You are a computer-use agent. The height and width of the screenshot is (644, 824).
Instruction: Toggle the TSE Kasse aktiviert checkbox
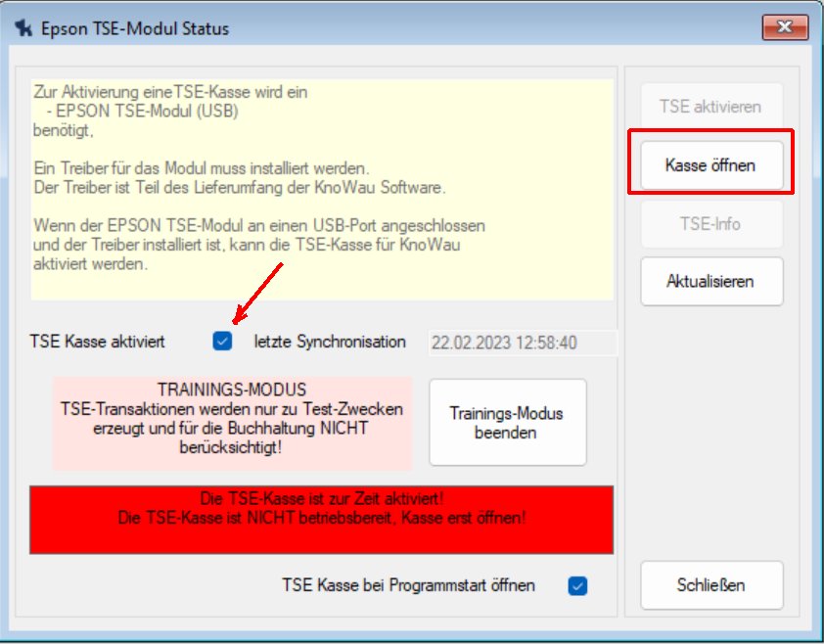coord(223,342)
